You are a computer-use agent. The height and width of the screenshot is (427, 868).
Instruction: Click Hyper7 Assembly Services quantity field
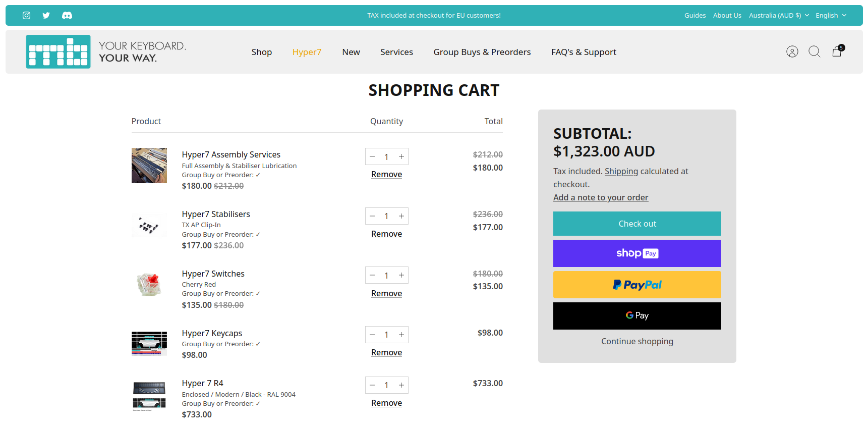387,156
